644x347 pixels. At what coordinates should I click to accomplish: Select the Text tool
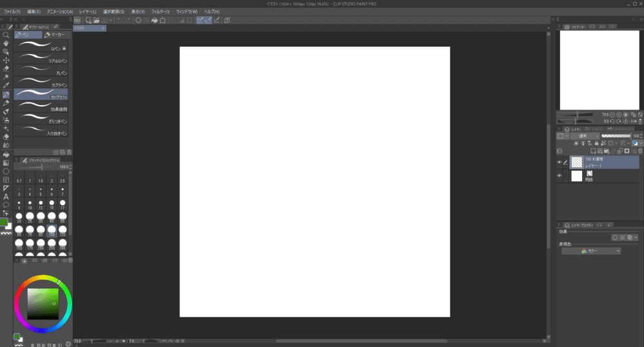click(x=6, y=197)
